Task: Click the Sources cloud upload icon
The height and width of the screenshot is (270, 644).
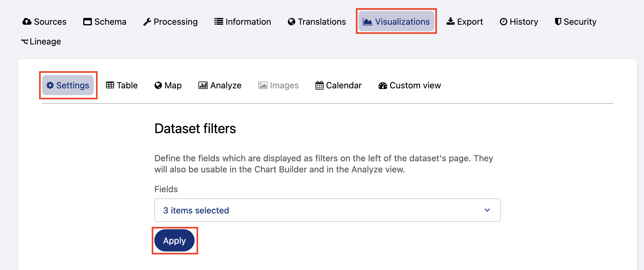Action: (x=27, y=22)
